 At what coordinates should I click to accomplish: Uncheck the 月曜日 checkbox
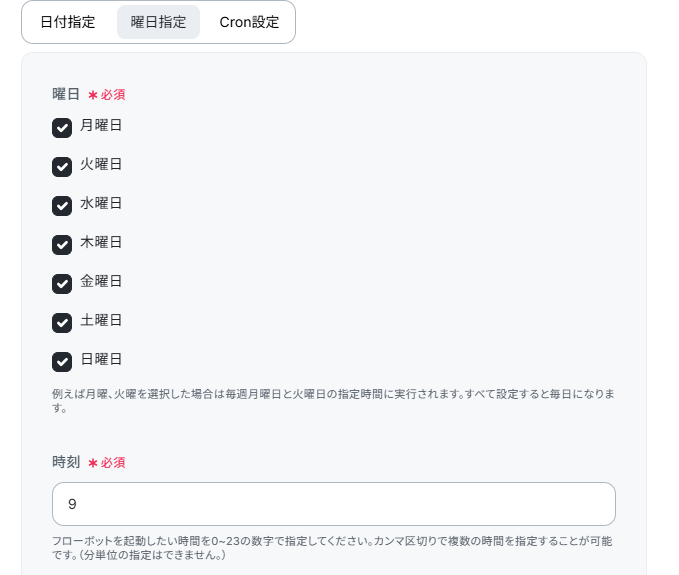point(62,128)
